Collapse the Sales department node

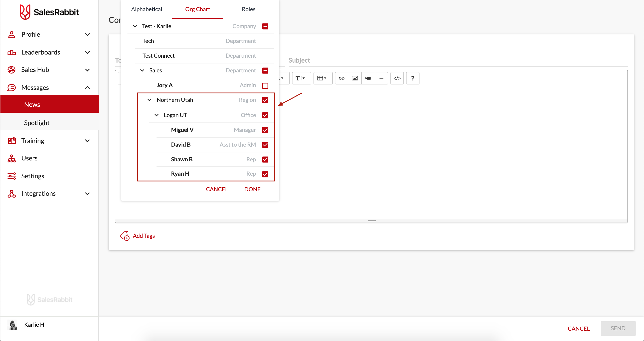pyautogui.click(x=142, y=70)
